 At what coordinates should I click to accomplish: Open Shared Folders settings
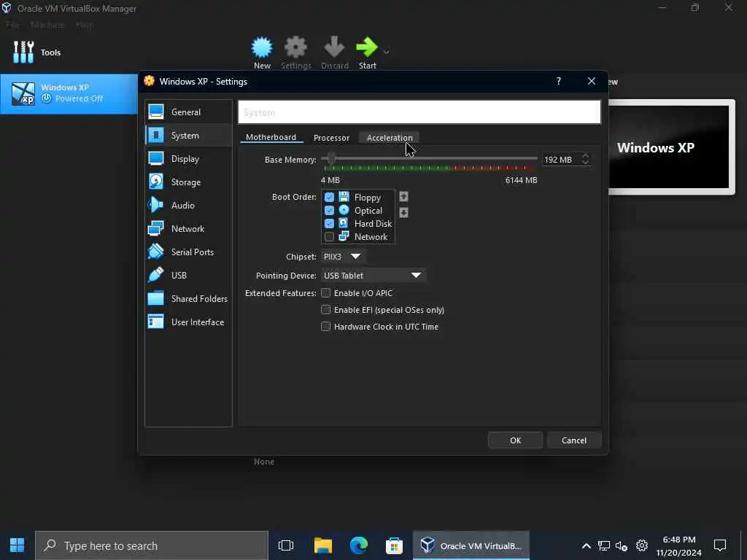tap(188, 298)
